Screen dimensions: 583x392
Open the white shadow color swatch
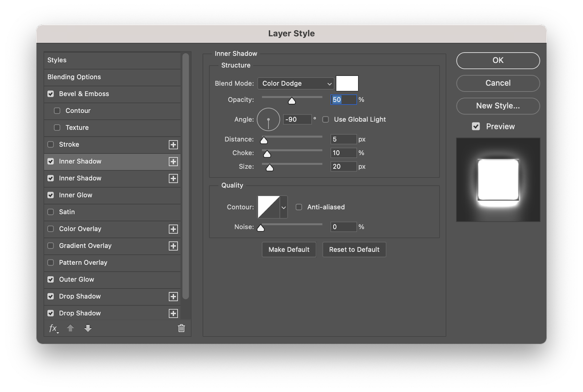[347, 83]
